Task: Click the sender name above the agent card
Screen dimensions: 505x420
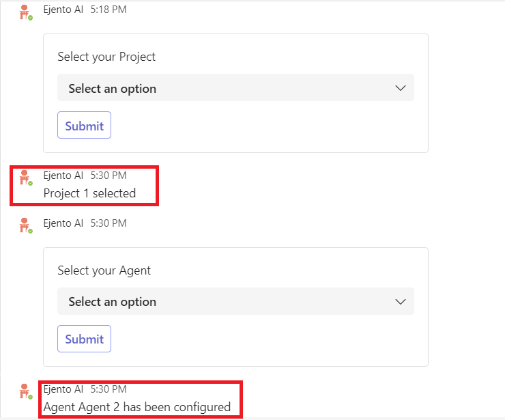Action: coord(63,223)
